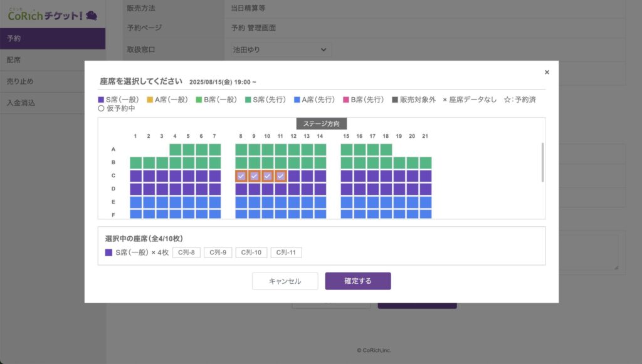
Task: Close the seat selection dialog
Action: click(x=547, y=72)
